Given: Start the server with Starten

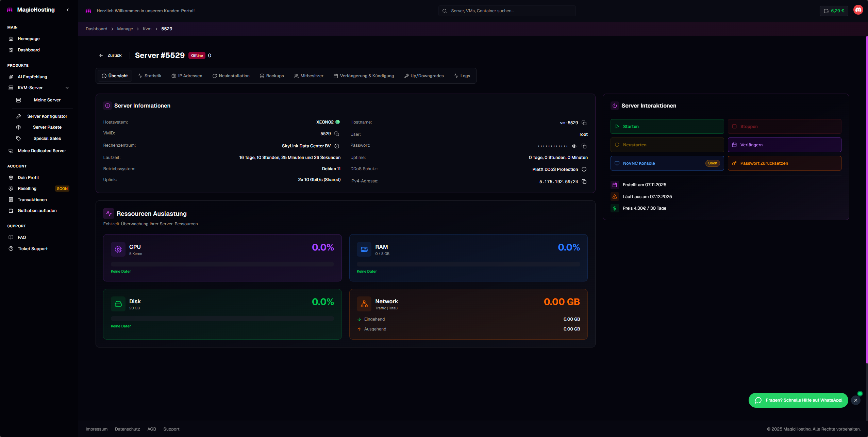Looking at the screenshot, I should (x=666, y=126).
